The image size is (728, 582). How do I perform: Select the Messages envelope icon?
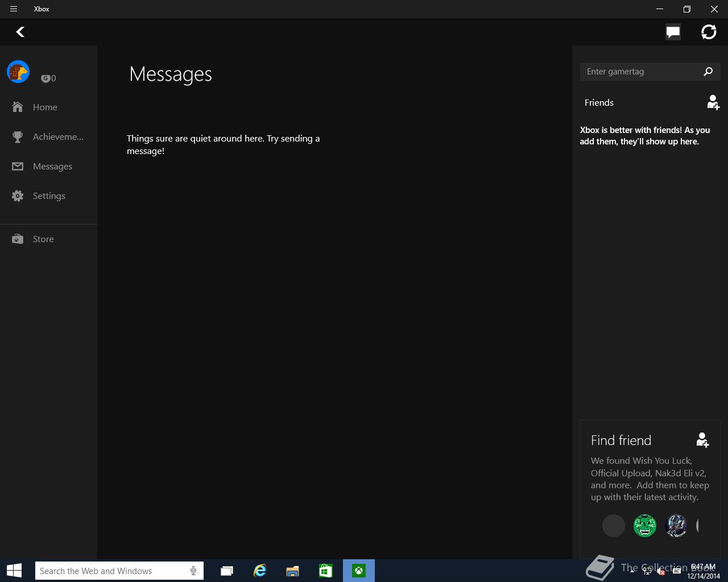click(18, 167)
